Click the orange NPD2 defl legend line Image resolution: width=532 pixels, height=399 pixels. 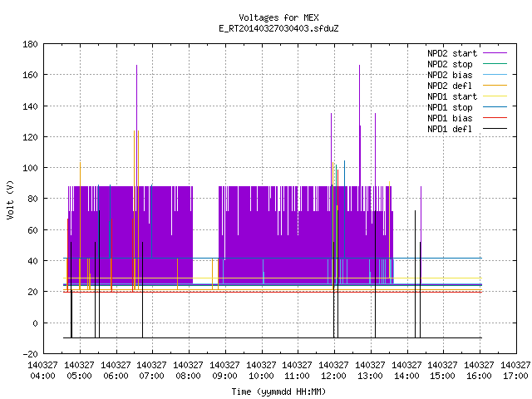tap(495, 86)
